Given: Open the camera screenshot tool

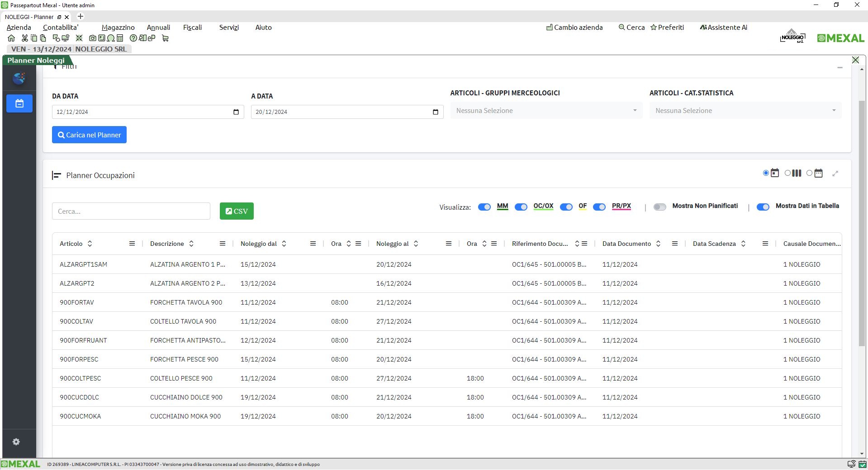Looking at the screenshot, I should [x=92, y=38].
